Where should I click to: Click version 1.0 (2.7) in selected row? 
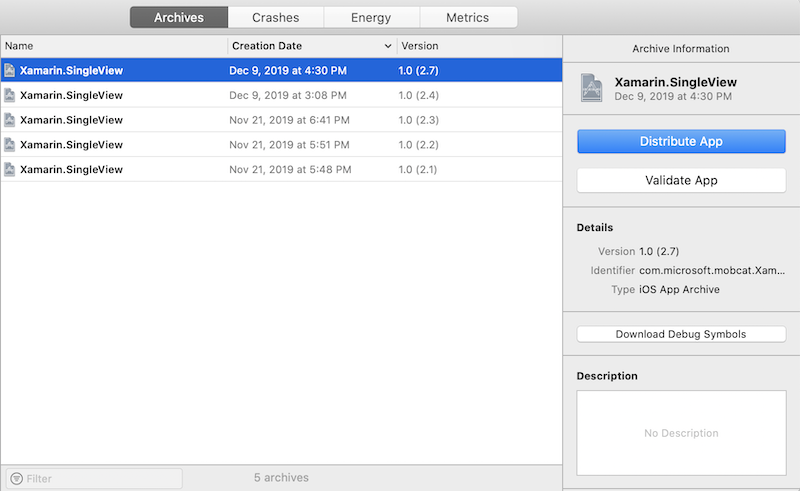point(418,70)
